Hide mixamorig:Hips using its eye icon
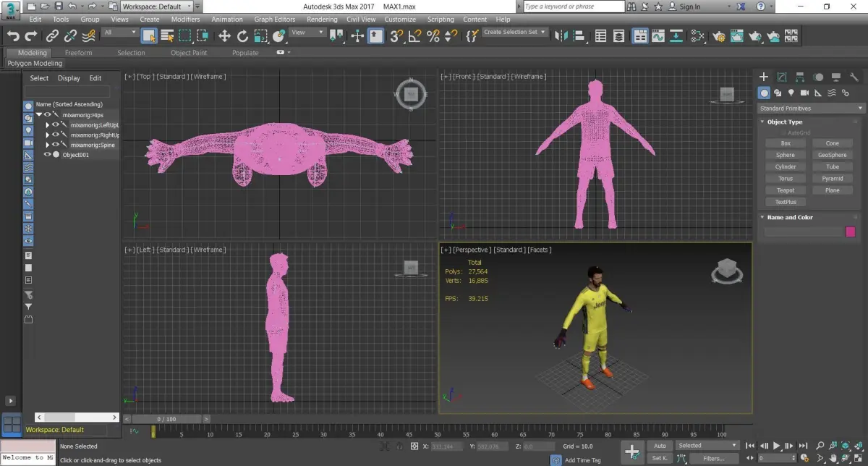Screen dimensions: 868x466 coord(48,114)
